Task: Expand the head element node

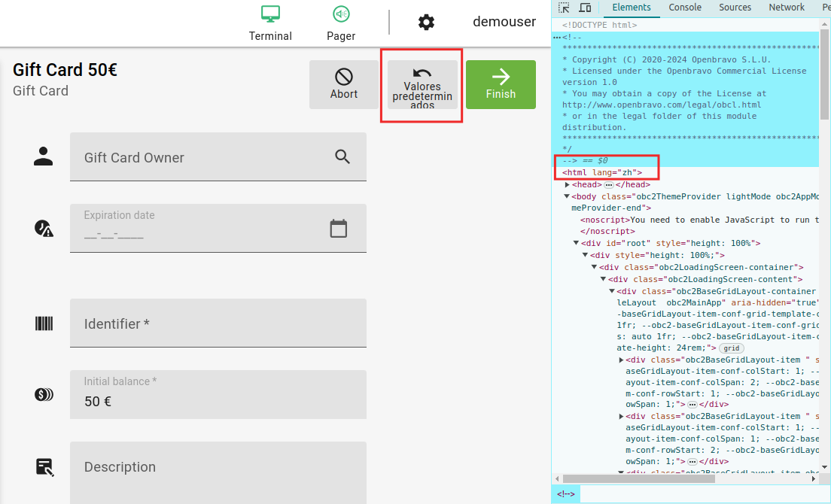Action: coord(568,184)
